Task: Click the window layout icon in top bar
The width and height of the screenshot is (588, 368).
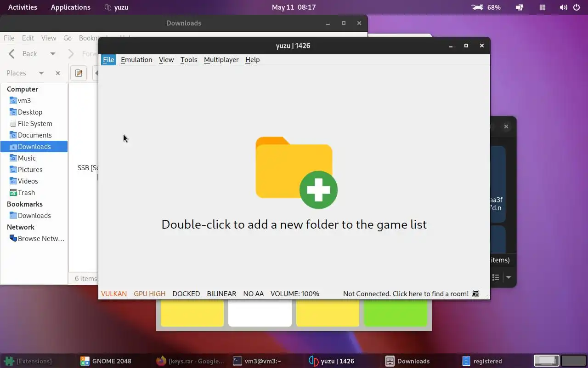Action: click(x=543, y=7)
